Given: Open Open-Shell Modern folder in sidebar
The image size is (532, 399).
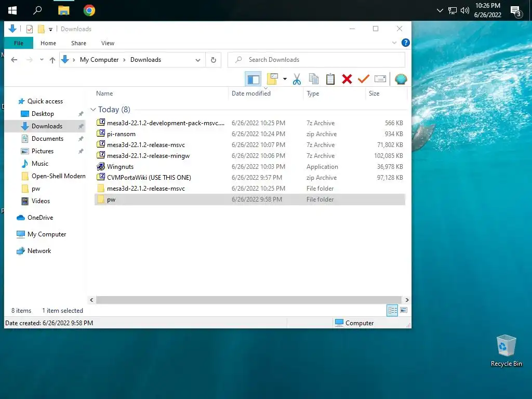Looking at the screenshot, I should pyautogui.click(x=58, y=176).
